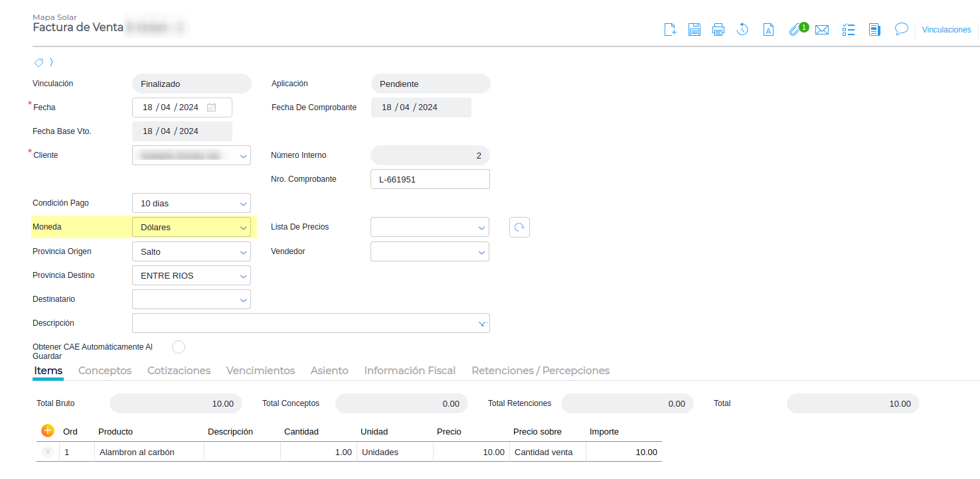Viewport: 980px width, 479px height.
Task: Open the comments speech bubble icon
Action: (x=901, y=29)
